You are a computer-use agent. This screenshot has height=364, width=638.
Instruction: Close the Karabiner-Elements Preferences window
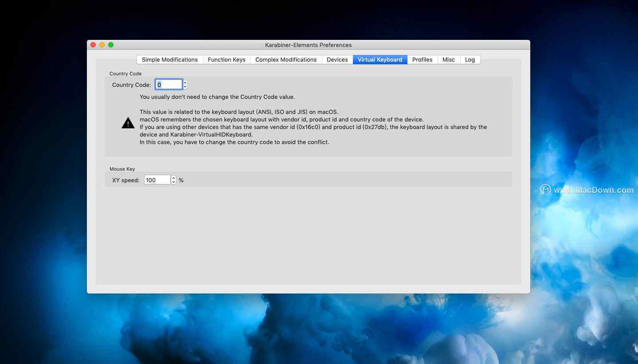click(x=93, y=45)
